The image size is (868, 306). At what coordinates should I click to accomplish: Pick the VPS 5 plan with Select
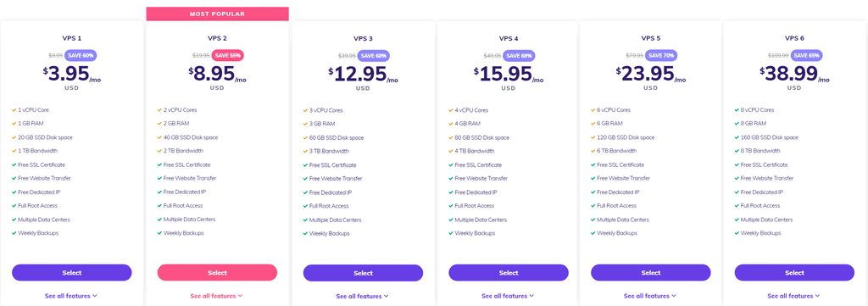point(651,273)
